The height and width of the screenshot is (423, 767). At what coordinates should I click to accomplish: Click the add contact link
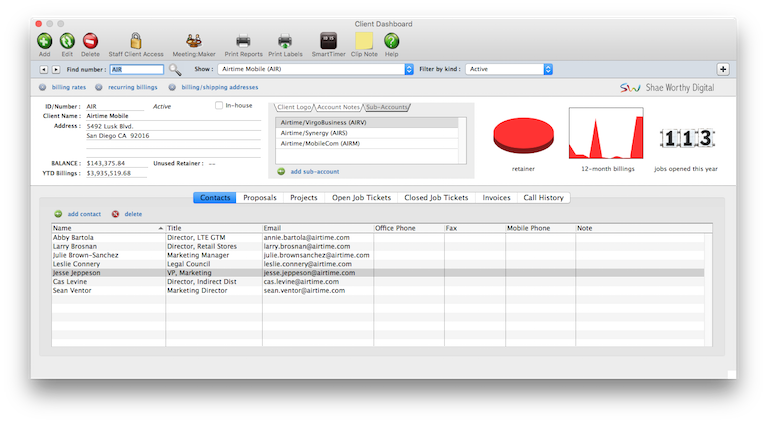pos(84,214)
